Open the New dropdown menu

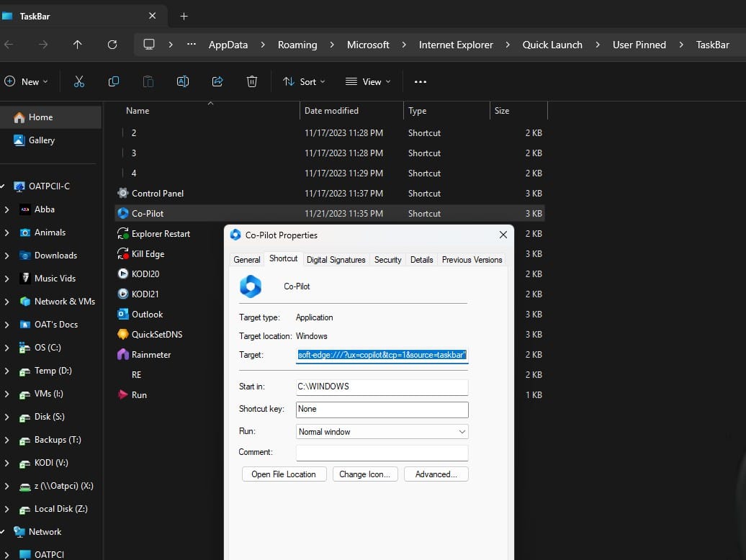click(26, 82)
